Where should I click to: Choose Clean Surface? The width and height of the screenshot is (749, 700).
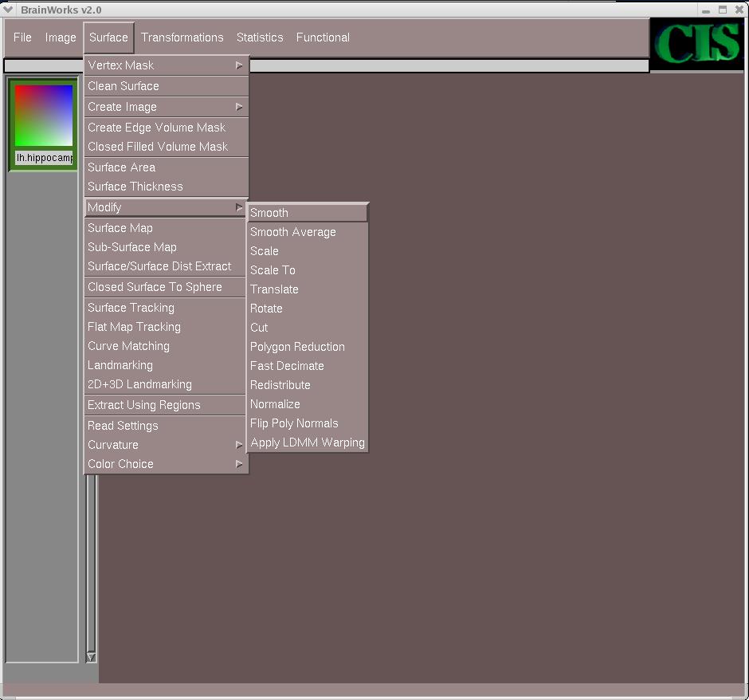167,86
